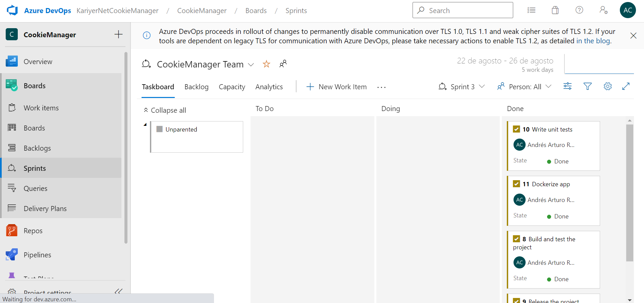Image resolution: width=644 pixels, height=303 pixels.
Task: Click the sprint burndown chart thumbnail
Action: click(599, 64)
